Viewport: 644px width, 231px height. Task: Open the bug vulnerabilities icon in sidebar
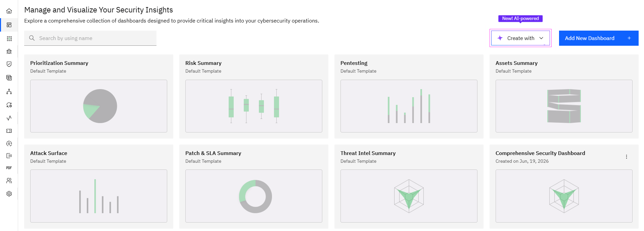[9, 51]
